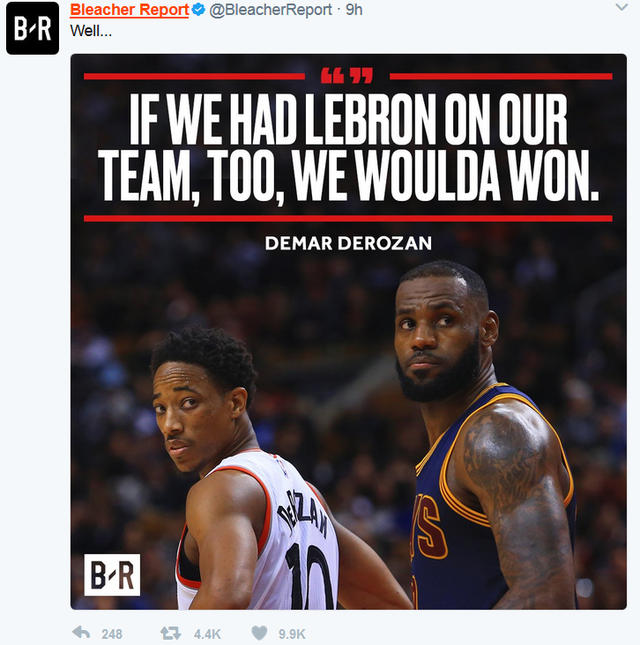Viewport: 640px width, 645px height.
Task: Click the 9.9K likes count
Action: point(292,634)
